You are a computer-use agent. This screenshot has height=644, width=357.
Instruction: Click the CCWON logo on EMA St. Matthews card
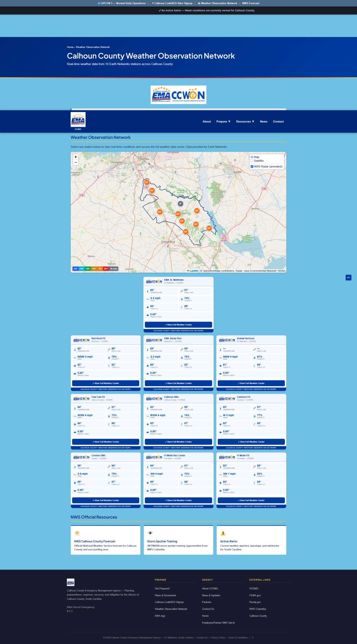[154, 281]
